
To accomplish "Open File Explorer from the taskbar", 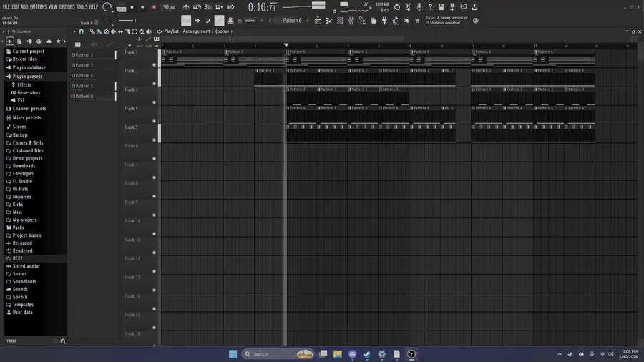I will tap(338, 354).
